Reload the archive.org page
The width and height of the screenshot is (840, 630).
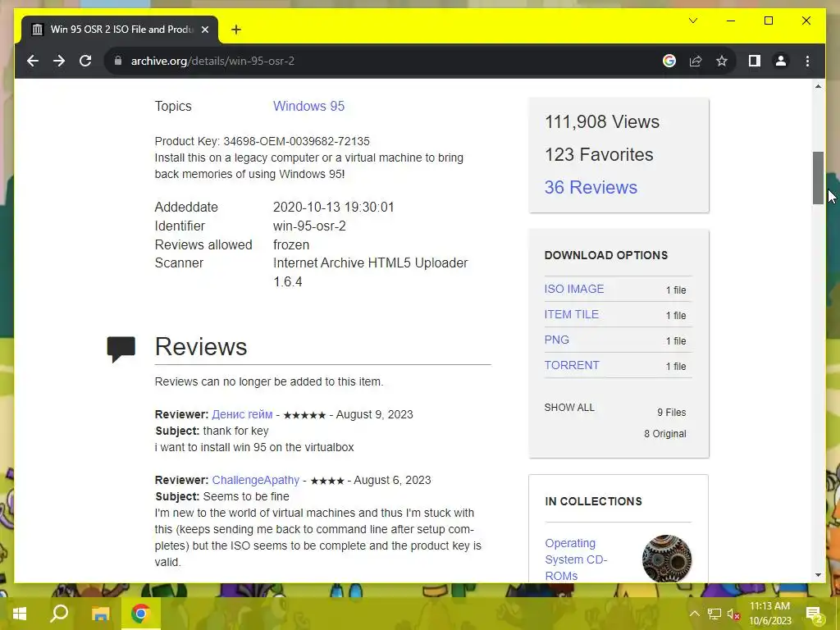pos(85,61)
